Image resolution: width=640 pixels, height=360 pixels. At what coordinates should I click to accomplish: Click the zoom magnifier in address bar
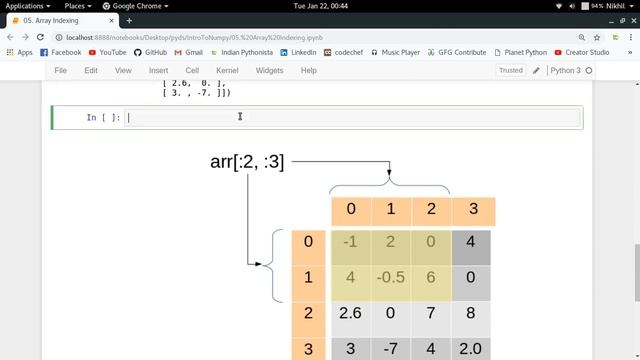[582, 38]
